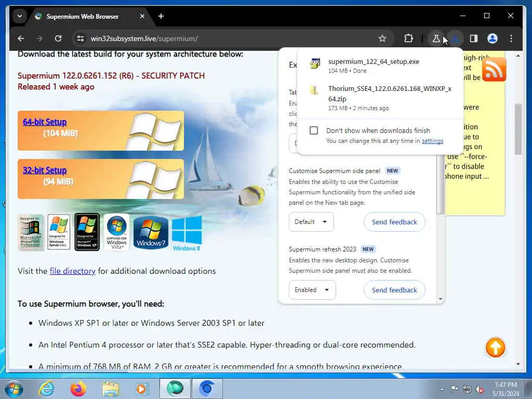Screen dimensions: 532x399
Task: Download the 32-bit Setup
Action: [45, 170]
